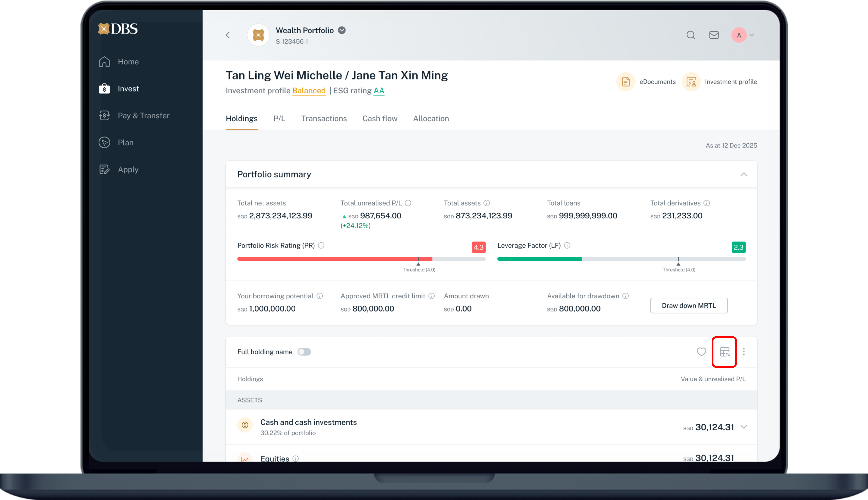
Task: Click the Draw down MRTL button
Action: pos(688,306)
